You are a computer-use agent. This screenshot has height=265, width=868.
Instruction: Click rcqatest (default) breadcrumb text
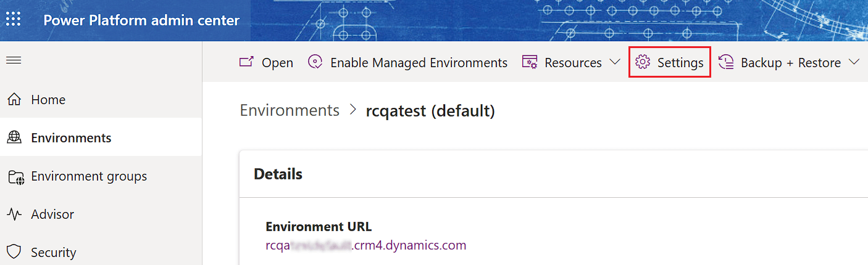430,111
